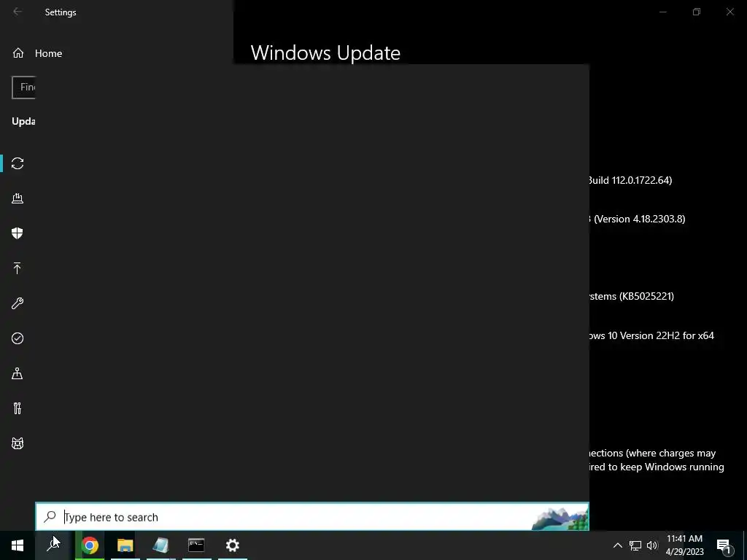The height and width of the screenshot is (560, 747).
Task: Click the Settings back arrow
Action: pos(18,12)
